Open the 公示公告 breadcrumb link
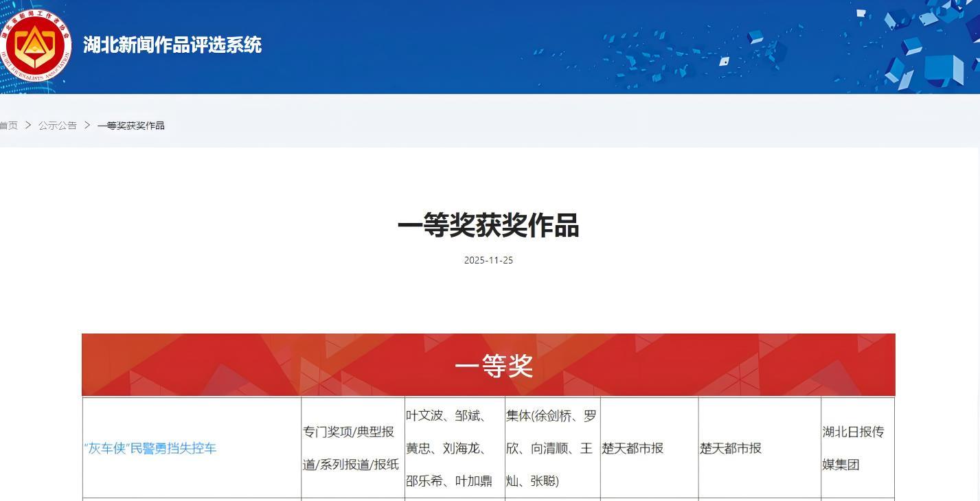The width and height of the screenshot is (980, 501). click(x=58, y=126)
